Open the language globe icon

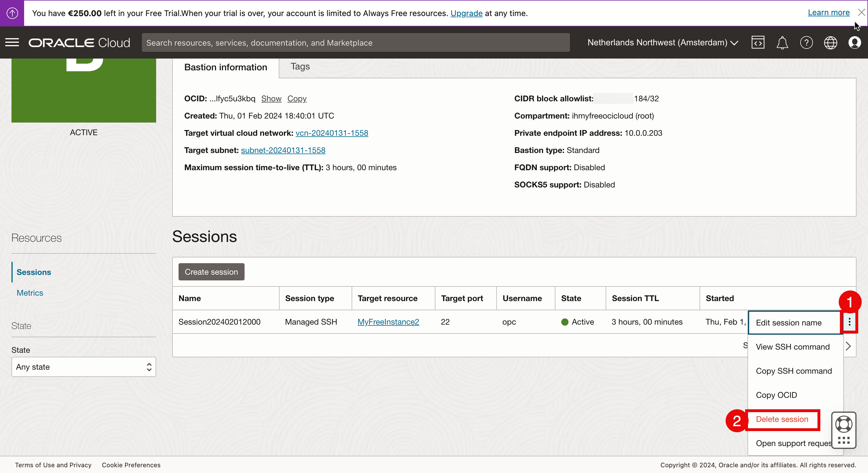point(830,43)
